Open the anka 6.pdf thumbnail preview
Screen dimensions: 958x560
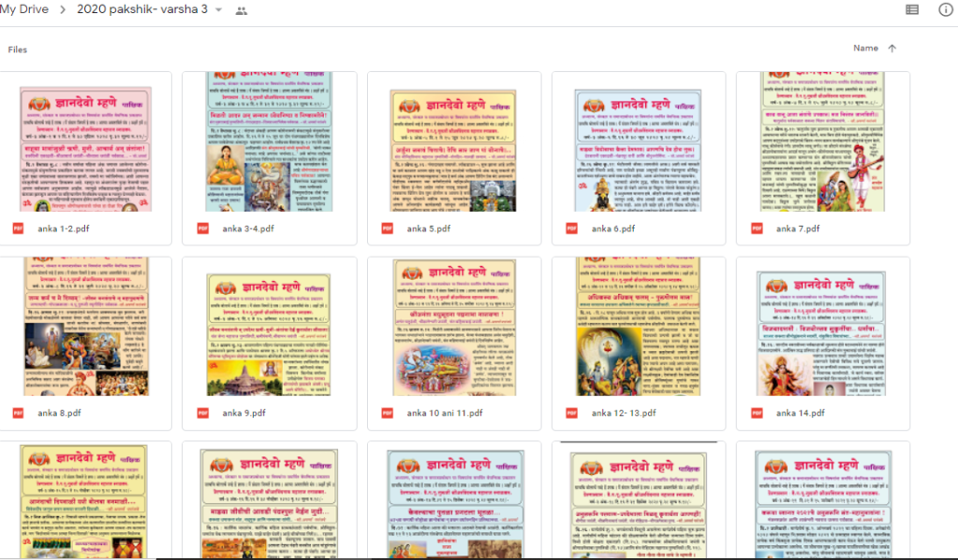pos(639,140)
